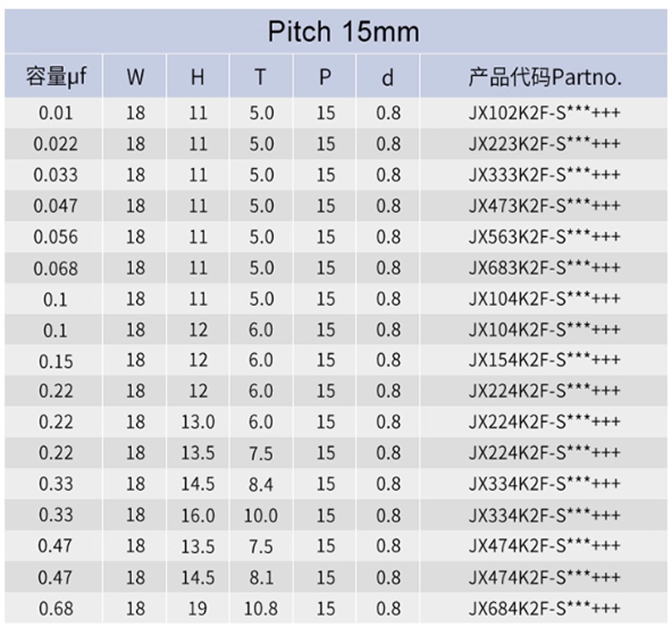Click the 0.15 capacitance cell
Screen dimensions: 672x627
pos(55,361)
